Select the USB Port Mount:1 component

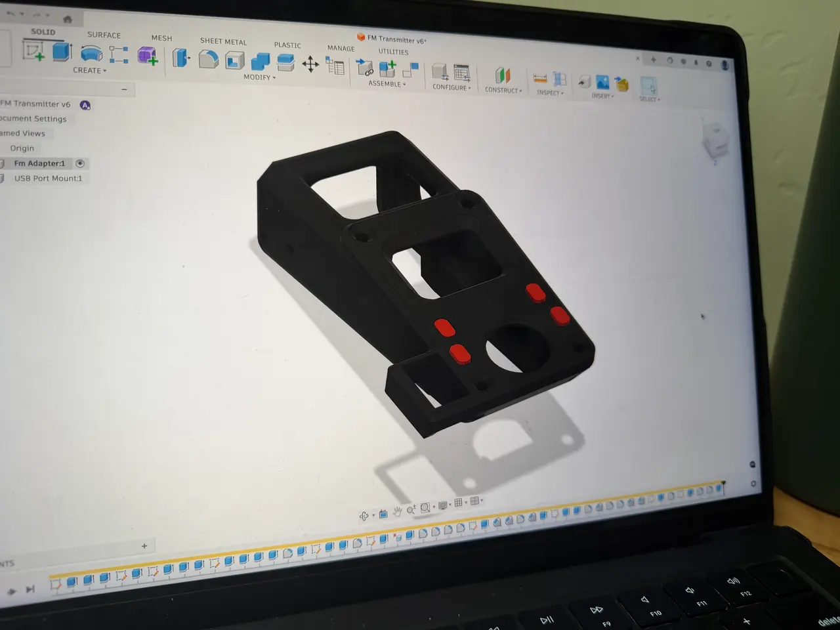tap(48, 178)
